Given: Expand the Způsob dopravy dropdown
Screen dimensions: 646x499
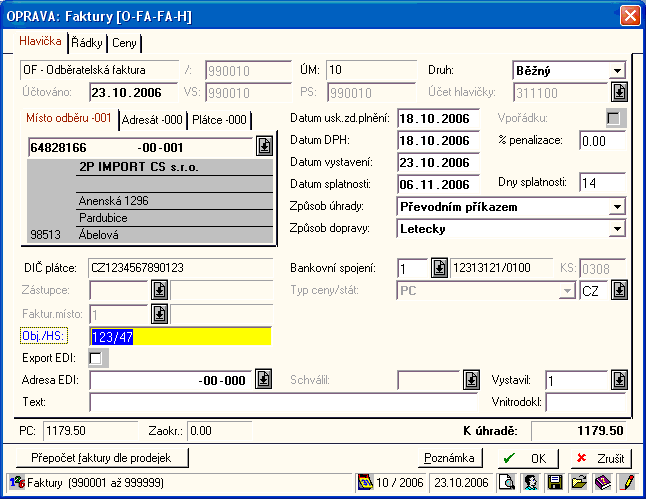Looking at the screenshot, I should [x=617, y=229].
